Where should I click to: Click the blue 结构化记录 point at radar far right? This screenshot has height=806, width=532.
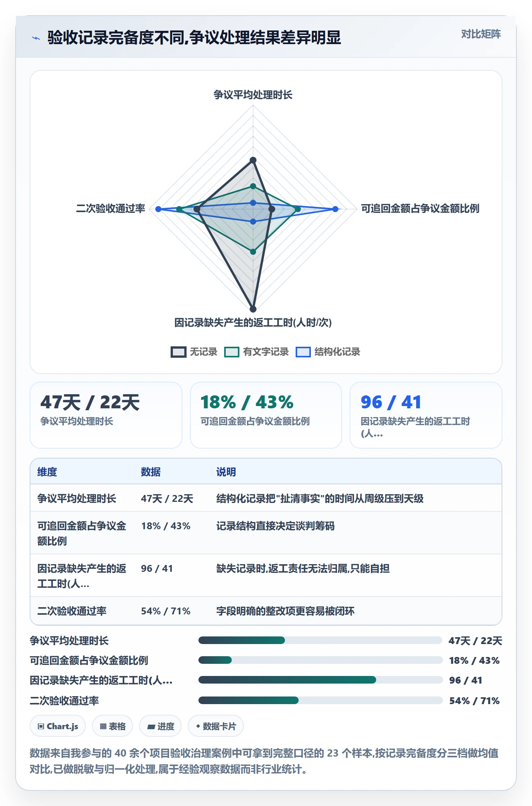(x=335, y=209)
